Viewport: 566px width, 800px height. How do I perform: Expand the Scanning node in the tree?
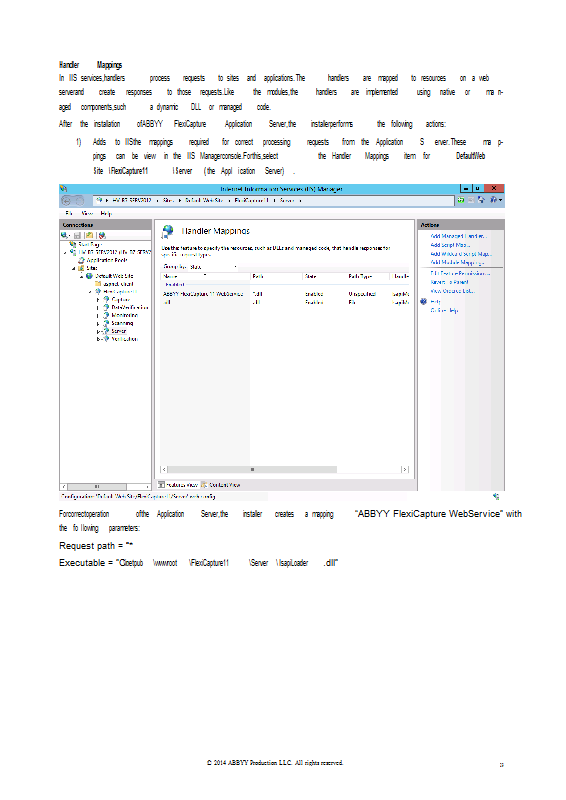click(x=98, y=323)
